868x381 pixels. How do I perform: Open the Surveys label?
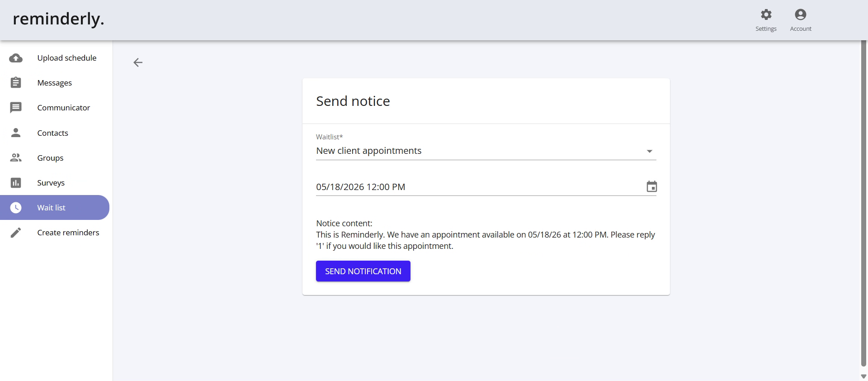click(51, 183)
